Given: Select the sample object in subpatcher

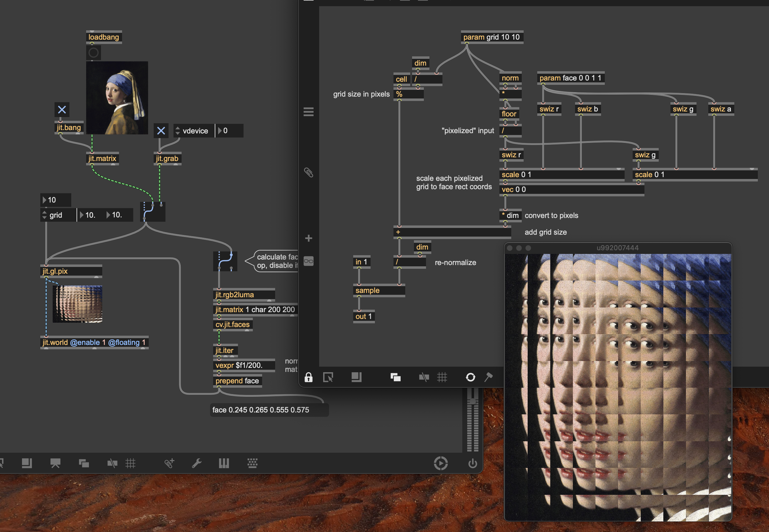Looking at the screenshot, I should pyautogui.click(x=379, y=291).
